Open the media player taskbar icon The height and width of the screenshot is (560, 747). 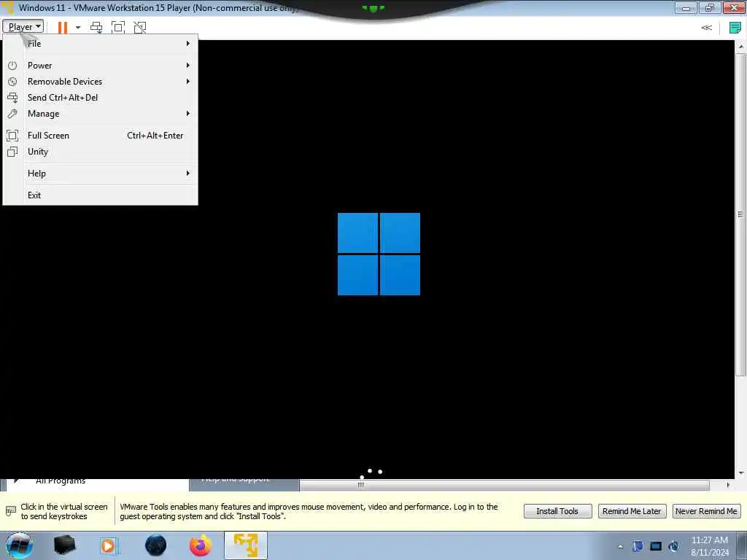(x=109, y=545)
